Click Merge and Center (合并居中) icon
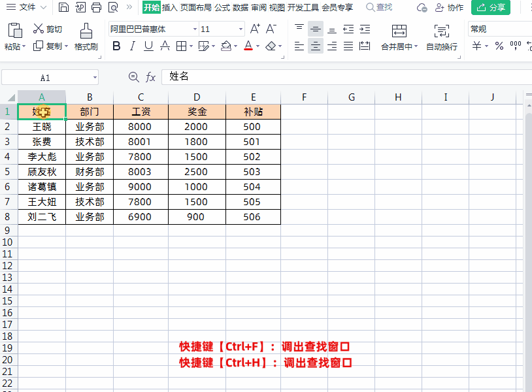 399,31
